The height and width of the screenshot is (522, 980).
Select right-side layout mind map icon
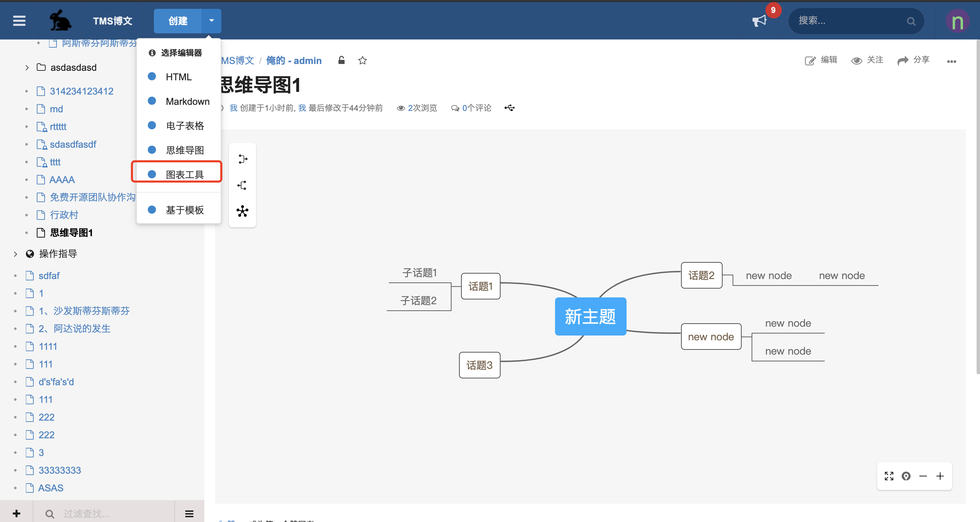click(x=242, y=159)
